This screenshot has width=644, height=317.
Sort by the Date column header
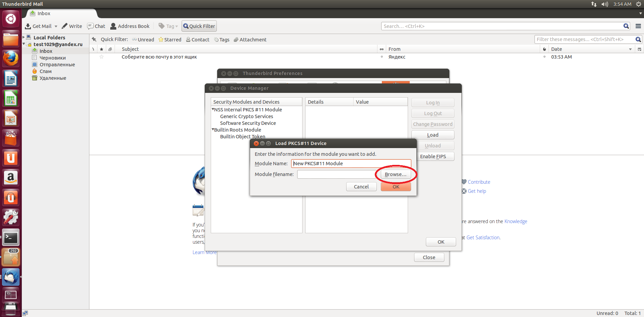coord(592,49)
